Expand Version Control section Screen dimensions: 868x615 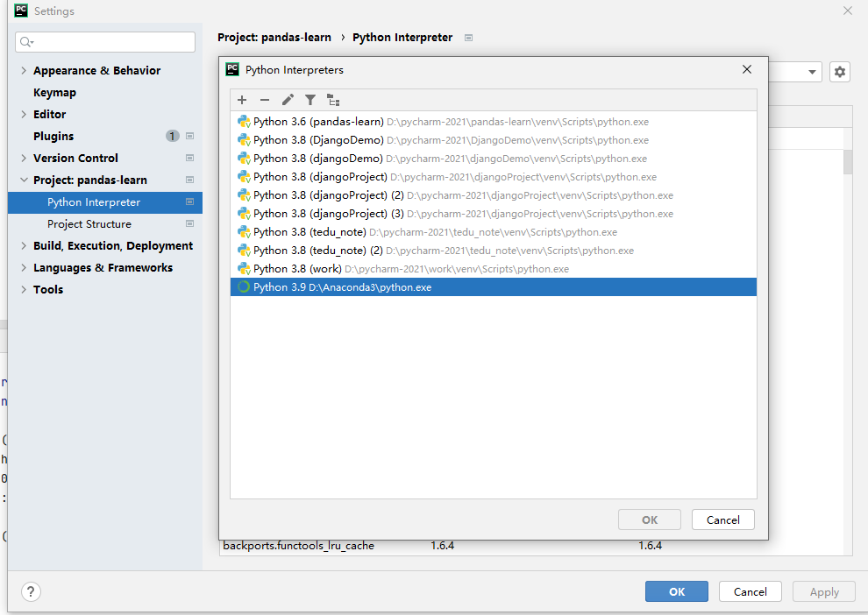point(24,158)
